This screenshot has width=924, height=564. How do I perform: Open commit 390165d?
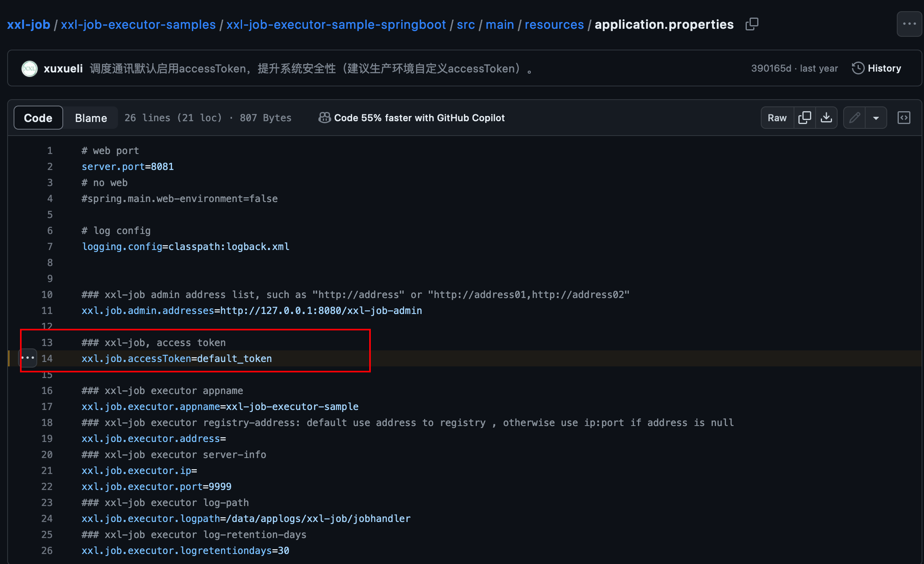[x=771, y=68]
